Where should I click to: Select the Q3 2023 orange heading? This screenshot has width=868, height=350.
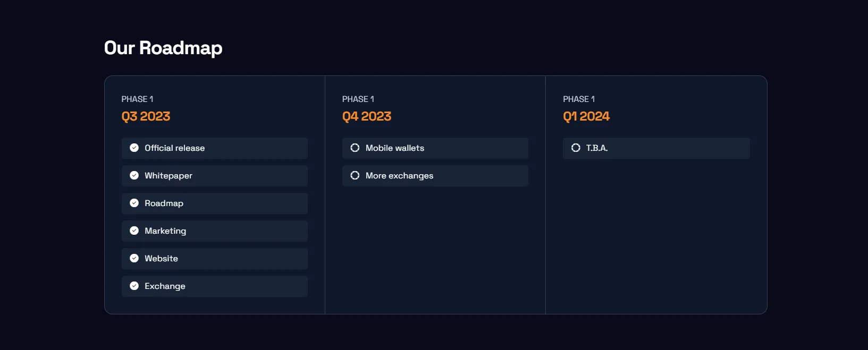tap(146, 116)
